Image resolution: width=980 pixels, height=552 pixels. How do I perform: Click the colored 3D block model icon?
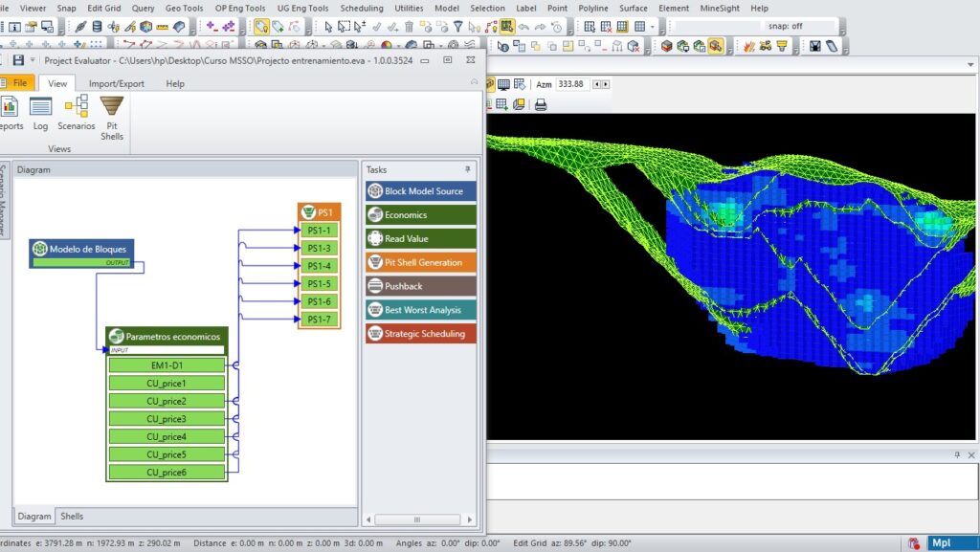coord(146,26)
